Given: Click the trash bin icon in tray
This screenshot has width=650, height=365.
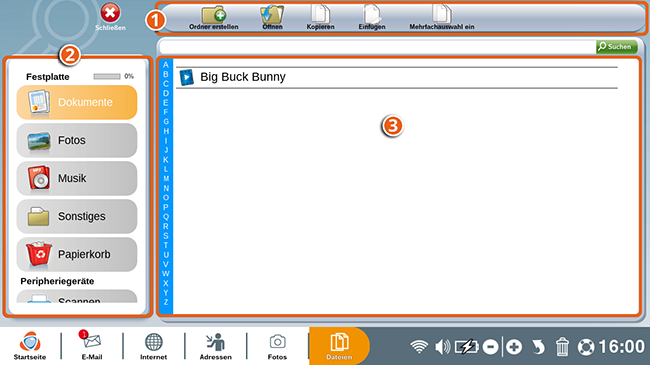Looking at the screenshot, I should [562, 346].
